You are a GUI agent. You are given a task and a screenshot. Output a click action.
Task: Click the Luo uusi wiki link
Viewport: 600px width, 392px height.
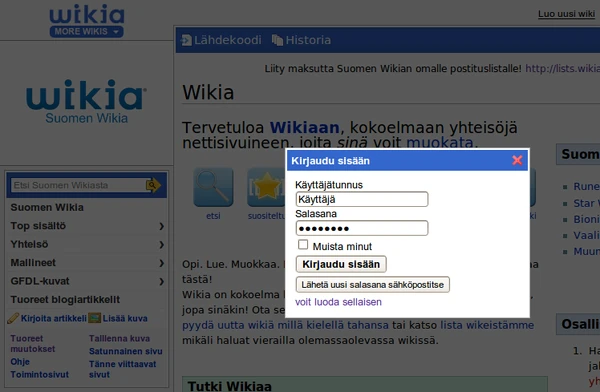pyautogui.click(x=566, y=14)
